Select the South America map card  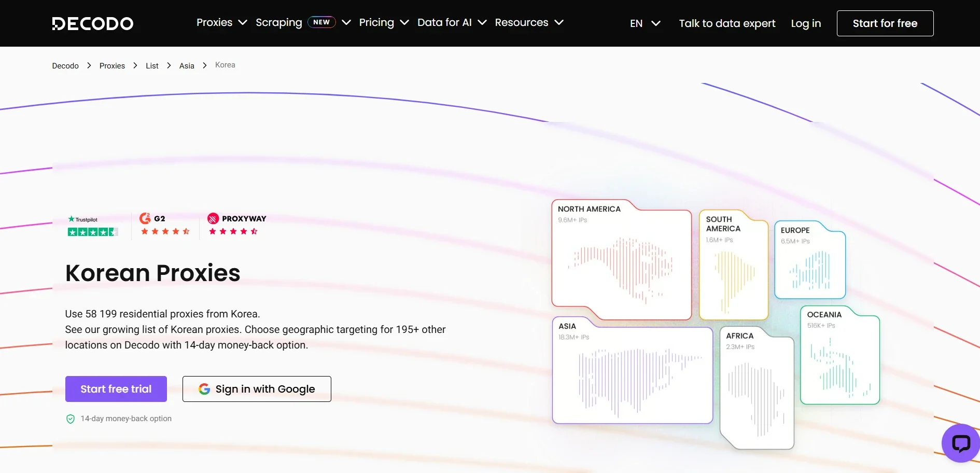pyautogui.click(x=734, y=265)
